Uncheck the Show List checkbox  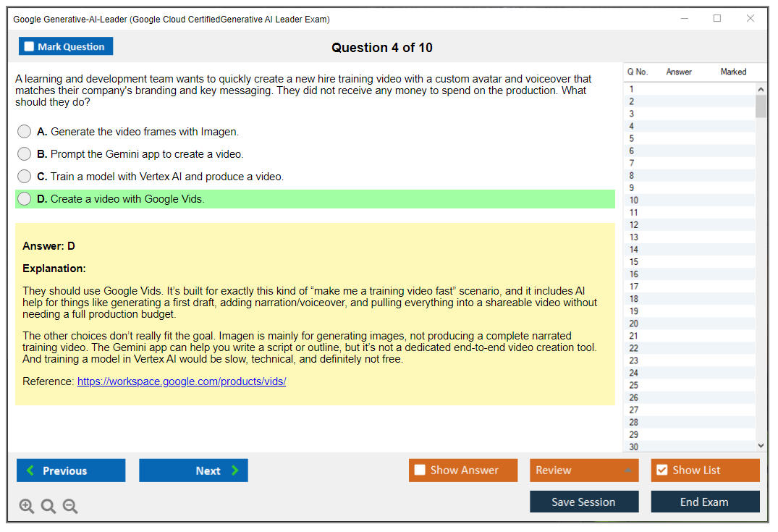pos(661,470)
